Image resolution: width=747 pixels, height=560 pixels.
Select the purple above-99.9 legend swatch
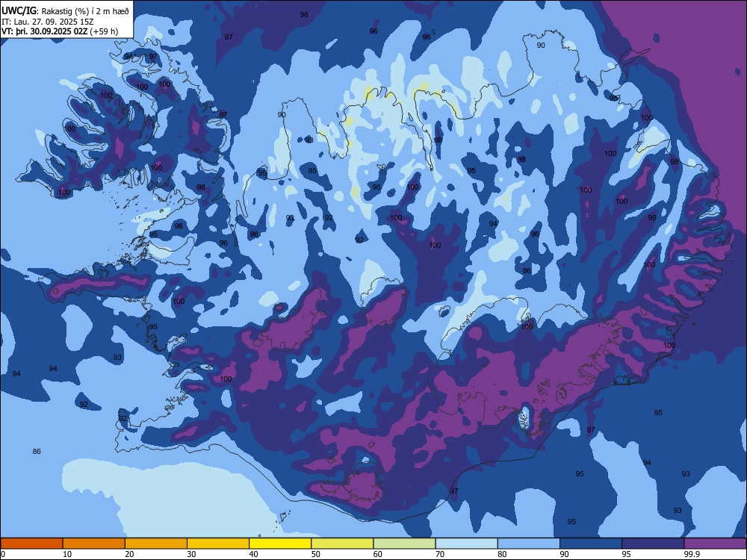point(715,544)
